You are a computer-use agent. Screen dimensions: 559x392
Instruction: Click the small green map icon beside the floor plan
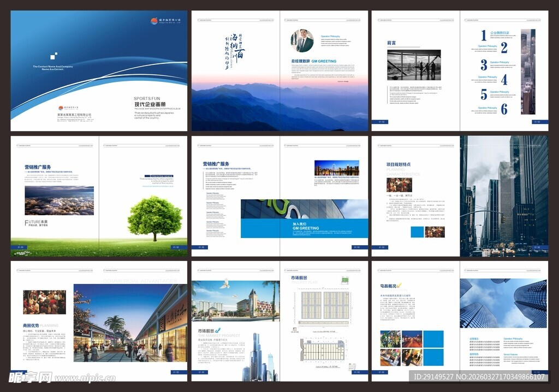[344, 281]
